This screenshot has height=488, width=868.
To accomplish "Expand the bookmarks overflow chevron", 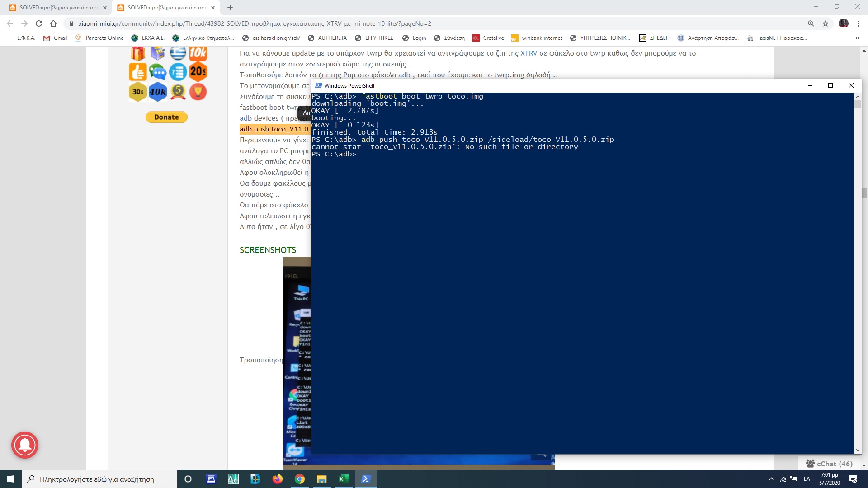I will [x=857, y=38].
